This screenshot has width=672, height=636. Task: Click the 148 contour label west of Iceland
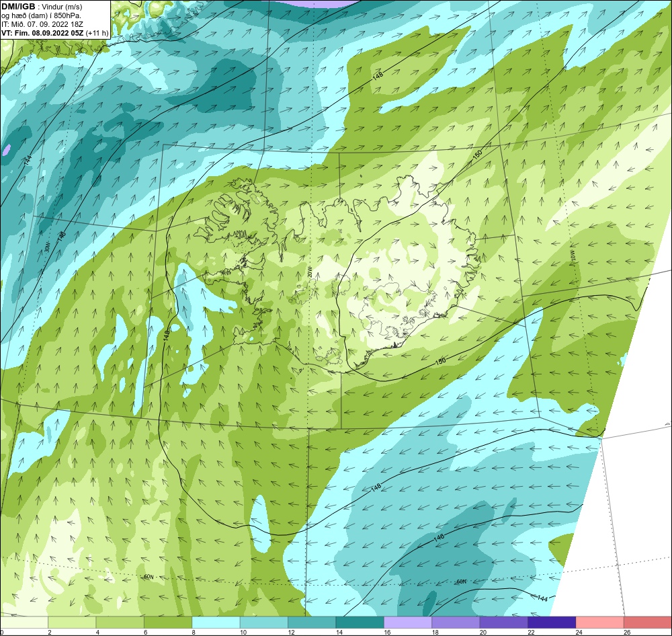point(167,335)
